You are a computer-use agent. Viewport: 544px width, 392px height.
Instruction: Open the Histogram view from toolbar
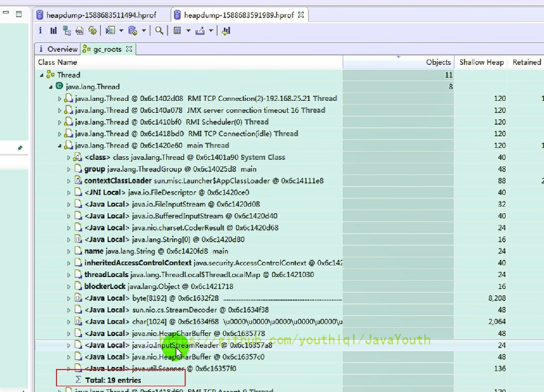[x=53, y=31]
